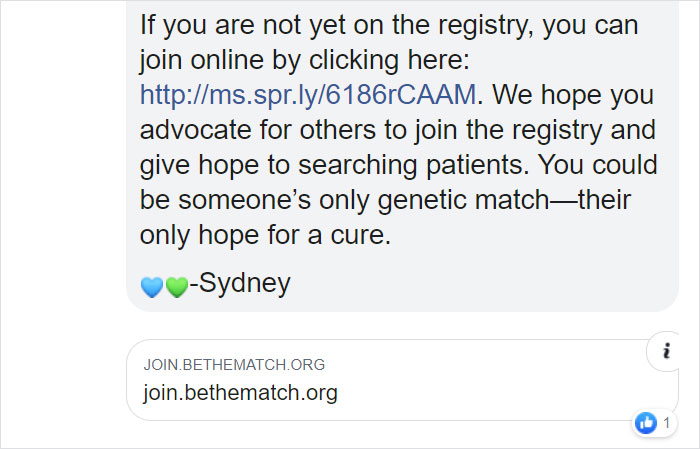The image size is (700, 449).
Task: Open the join.bethematch.org preview title
Action: point(240,393)
